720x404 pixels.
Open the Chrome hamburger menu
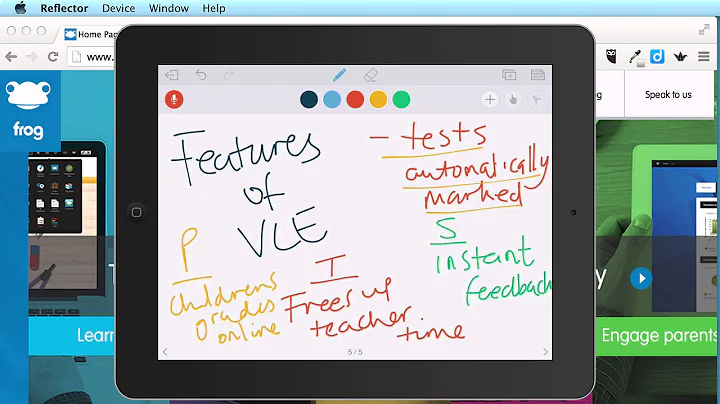(x=703, y=56)
